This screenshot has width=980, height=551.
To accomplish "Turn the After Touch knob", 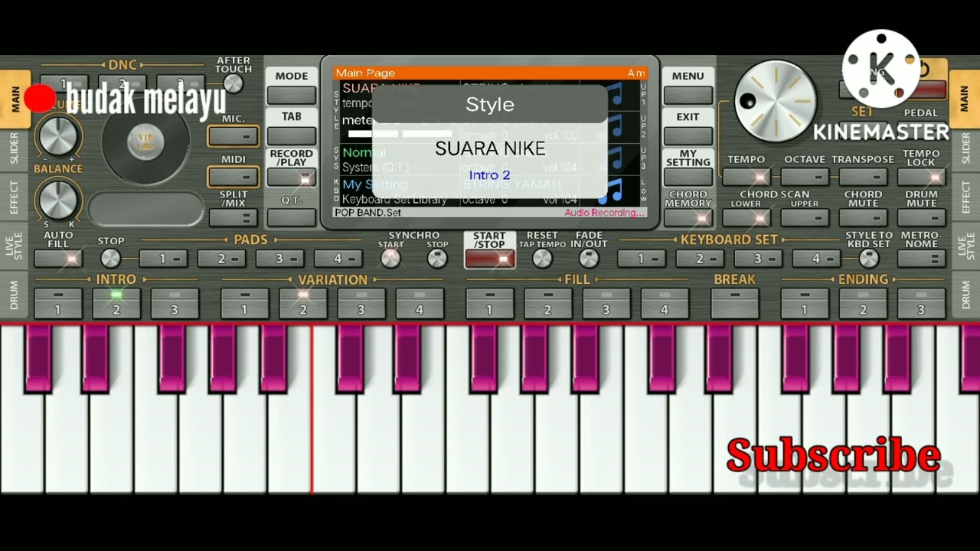I will pyautogui.click(x=233, y=84).
